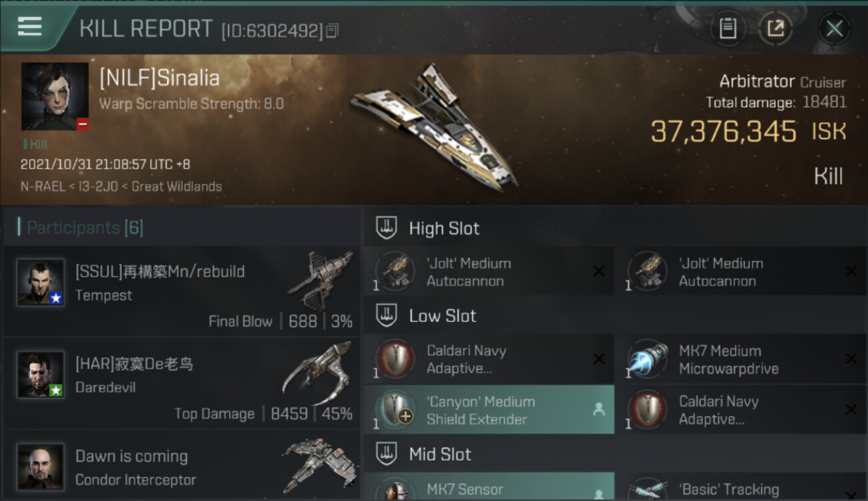Select the 'Canyon' Medium Shield Extender
Viewport: 868px width, 501px height.
(489, 409)
